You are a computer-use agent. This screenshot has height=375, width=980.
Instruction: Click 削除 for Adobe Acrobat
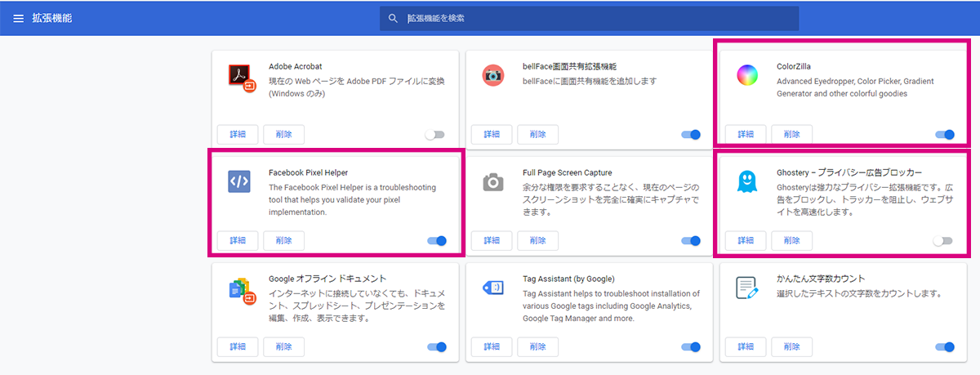283,135
